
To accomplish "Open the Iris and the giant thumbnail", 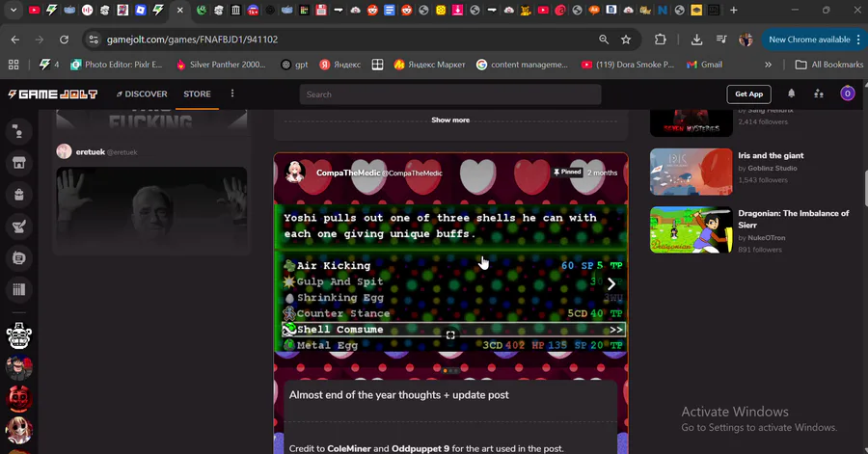I will 691,172.
